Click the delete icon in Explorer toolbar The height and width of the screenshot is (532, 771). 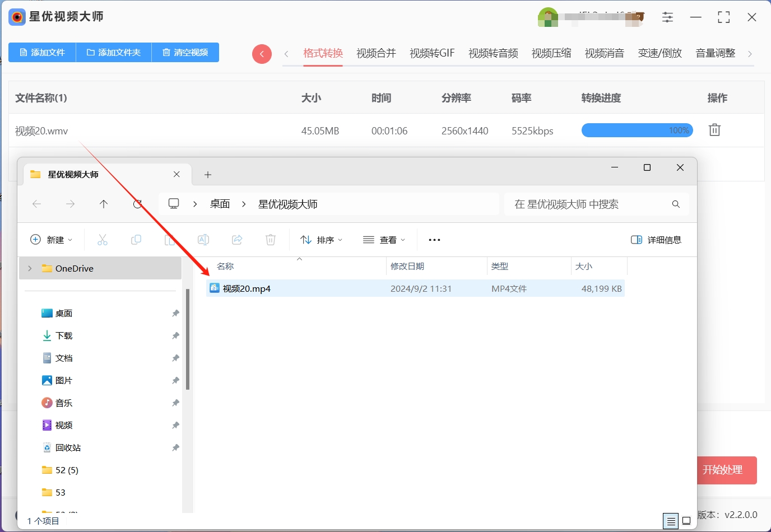coord(271,240)
